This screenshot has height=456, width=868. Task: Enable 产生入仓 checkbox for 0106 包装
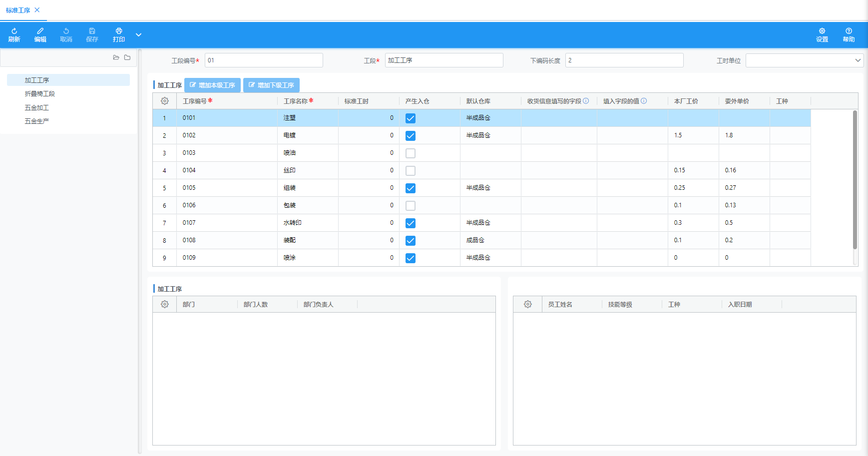pyautogui.click(x=411, y=206)
